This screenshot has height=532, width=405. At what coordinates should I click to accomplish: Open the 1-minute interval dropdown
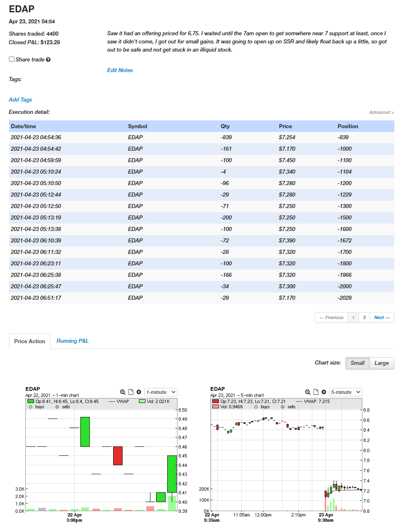pos(161,392)
